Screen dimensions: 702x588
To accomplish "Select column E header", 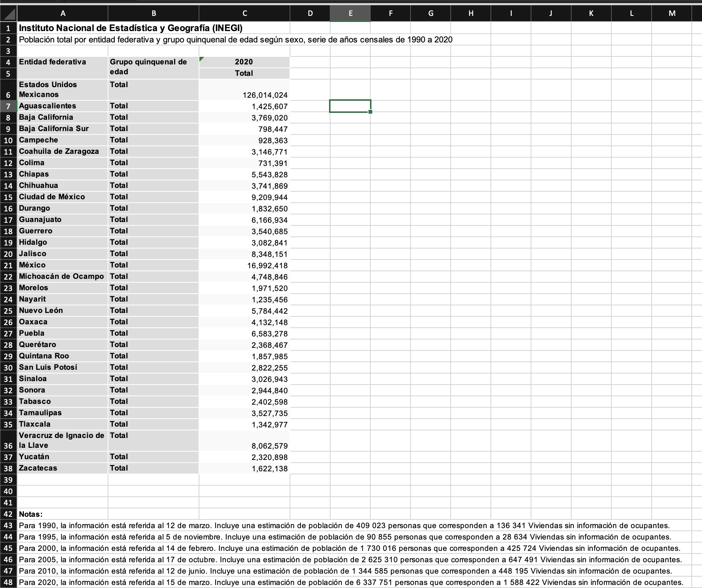I will point(350,14).
